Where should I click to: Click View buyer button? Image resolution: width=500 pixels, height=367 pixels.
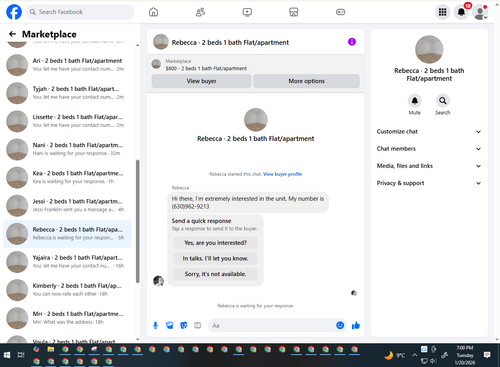[x=201, y=81]
